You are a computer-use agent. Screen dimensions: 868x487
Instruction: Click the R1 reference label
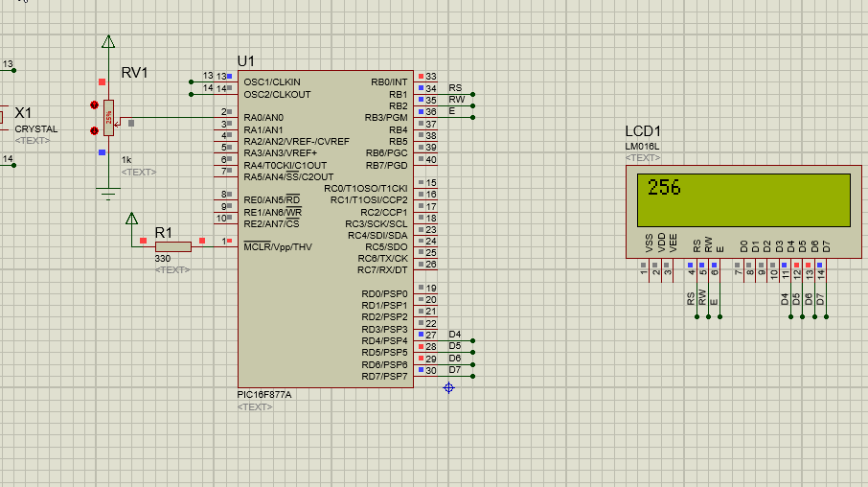pyautogui.click(x=163, y=232)
